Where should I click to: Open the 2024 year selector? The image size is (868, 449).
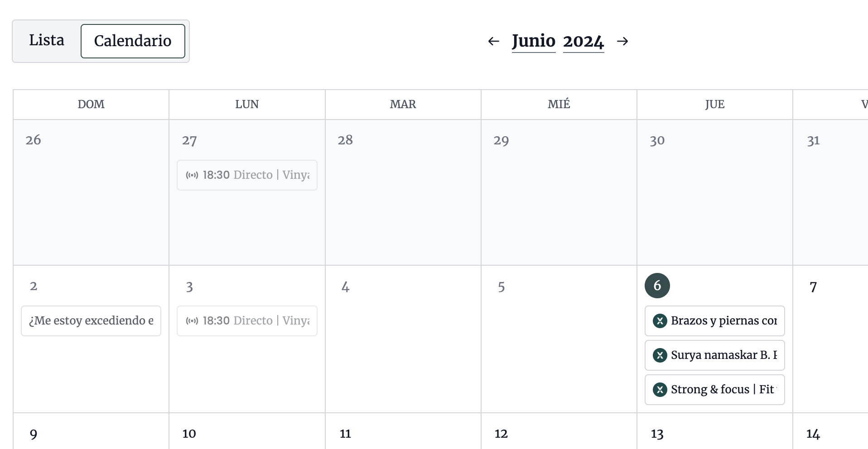(x=583, y=41)
